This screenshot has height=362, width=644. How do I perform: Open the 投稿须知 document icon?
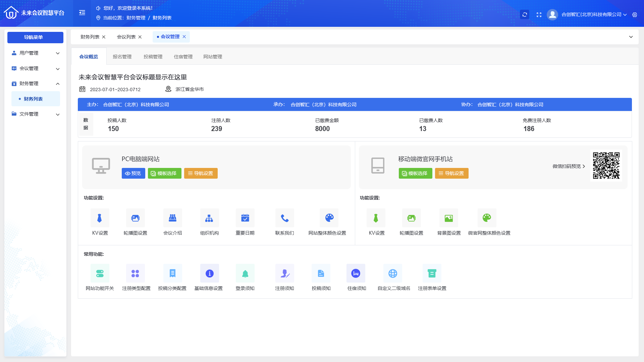click(x=321, y=273)
